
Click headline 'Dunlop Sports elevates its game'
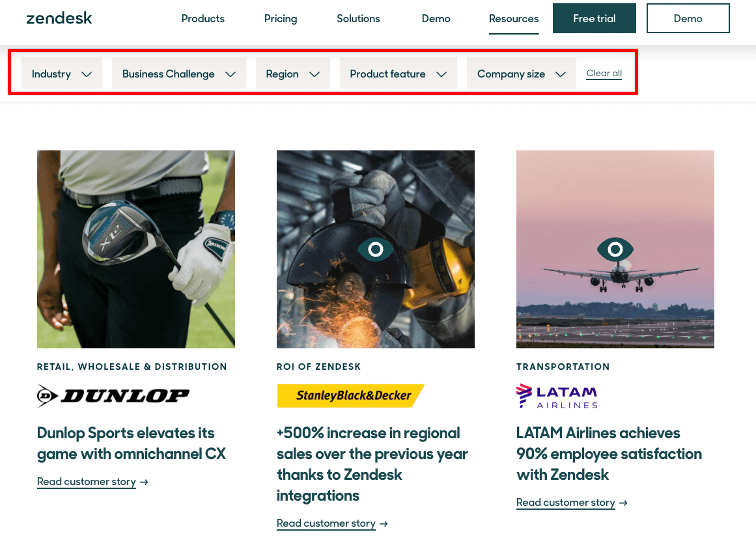131,443
